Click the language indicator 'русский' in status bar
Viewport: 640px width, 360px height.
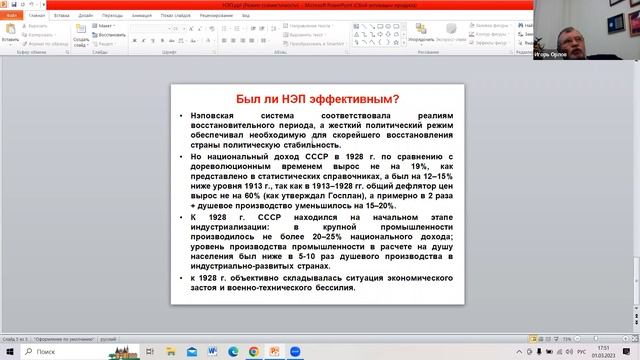click(x=108, y=339)
